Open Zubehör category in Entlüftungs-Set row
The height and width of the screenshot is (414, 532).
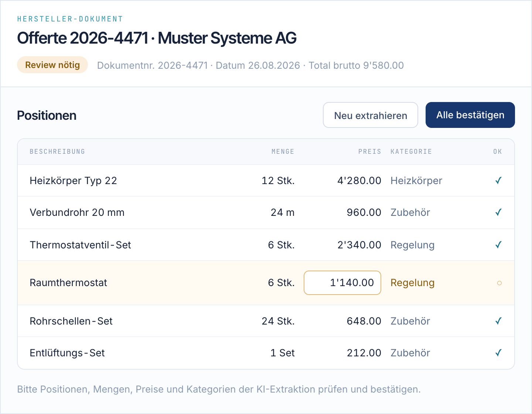(410, 353)
